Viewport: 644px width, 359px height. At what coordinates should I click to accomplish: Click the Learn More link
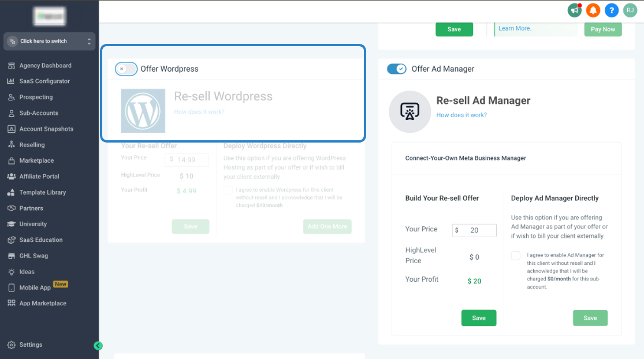tap(515, 28)
